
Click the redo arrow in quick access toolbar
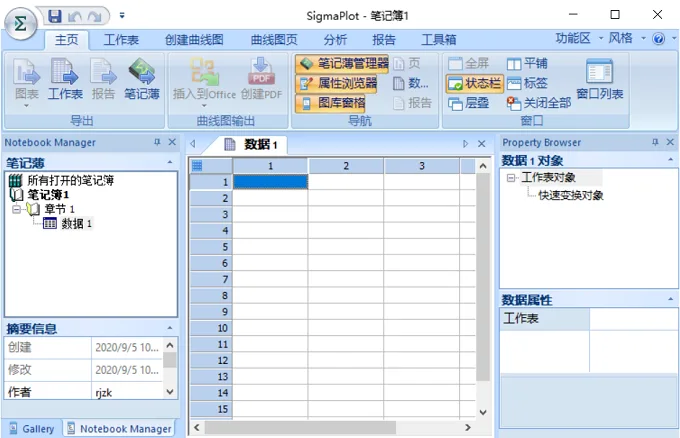(x=94, y=16)
